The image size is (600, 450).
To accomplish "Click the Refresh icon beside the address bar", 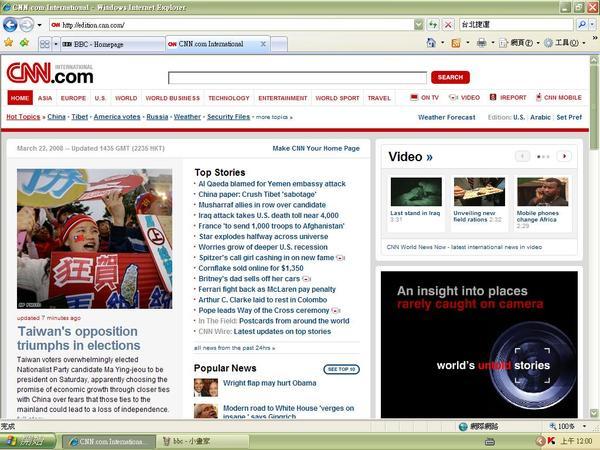I will (x=433, y=25).
